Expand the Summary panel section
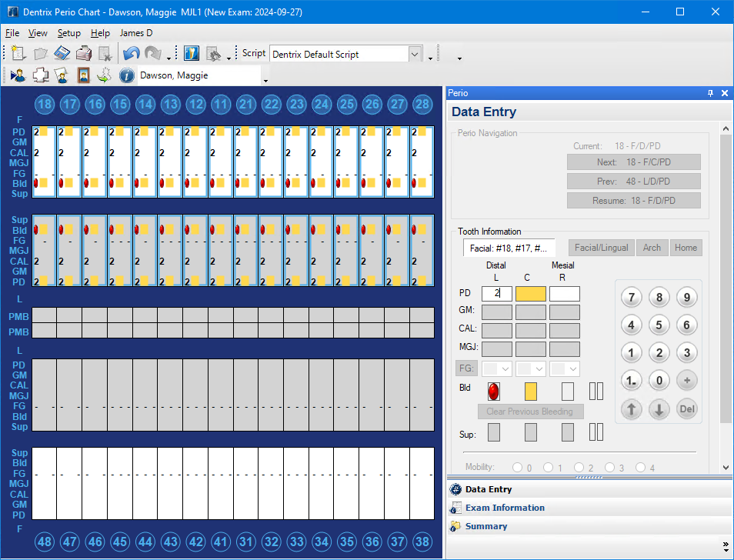This screenshot has height=560, width=734. (485, 526)
